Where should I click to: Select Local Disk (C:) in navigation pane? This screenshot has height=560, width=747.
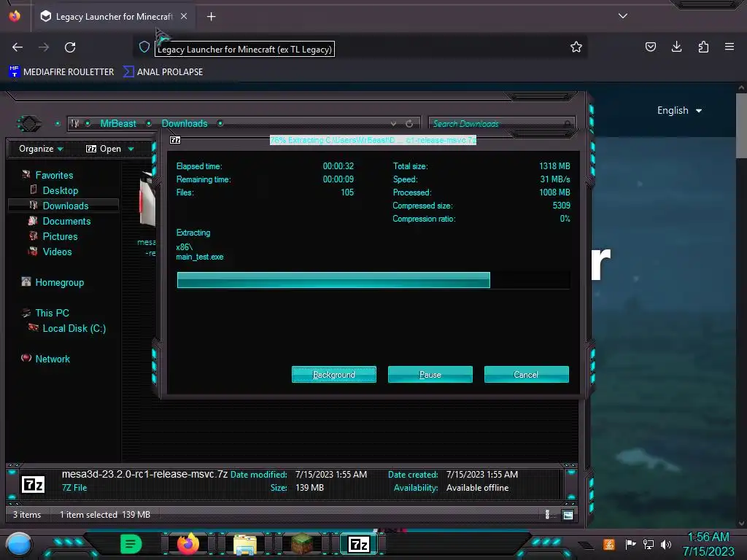pyautogui.click(x=74, y=328)
